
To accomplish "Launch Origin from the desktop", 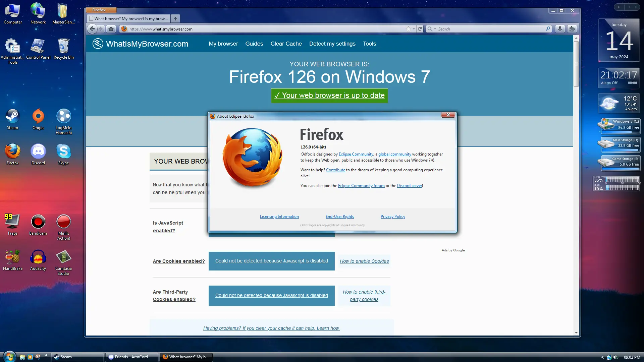I will tap(38, 119).
